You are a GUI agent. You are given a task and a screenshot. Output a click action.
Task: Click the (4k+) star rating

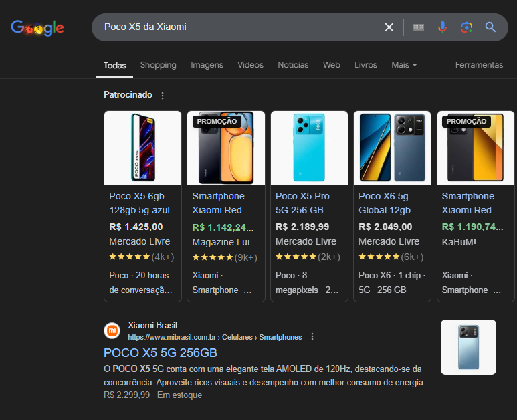pyautogui.click(x=141, y=257)
